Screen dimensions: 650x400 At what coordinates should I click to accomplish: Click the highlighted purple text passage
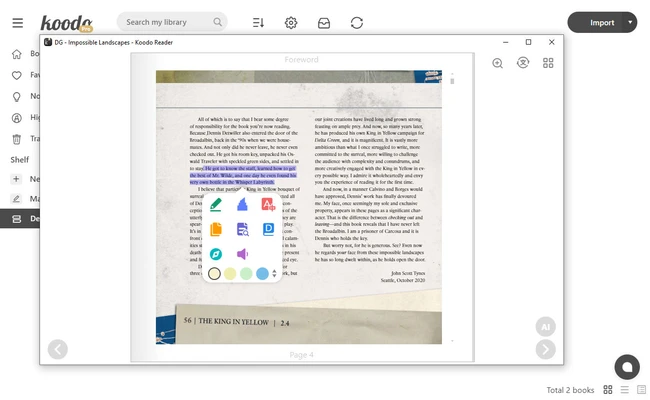pos(243,175)
